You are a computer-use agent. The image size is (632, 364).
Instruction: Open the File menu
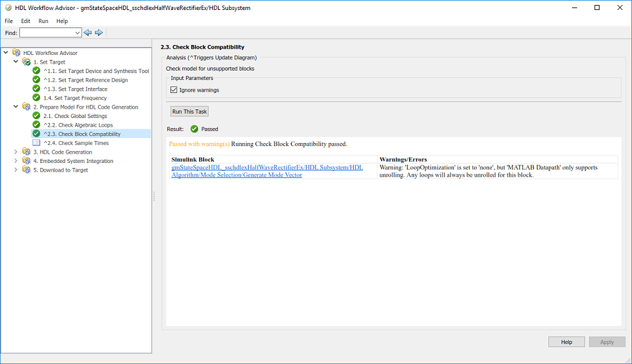point(9,21)
